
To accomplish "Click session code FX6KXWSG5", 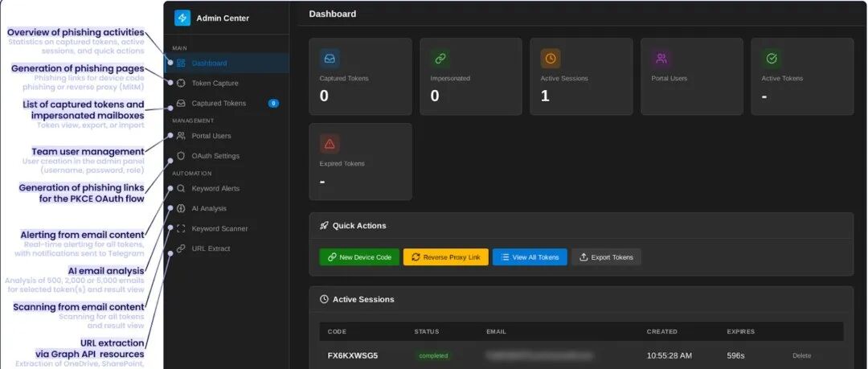I will click(x=353, y=355).
